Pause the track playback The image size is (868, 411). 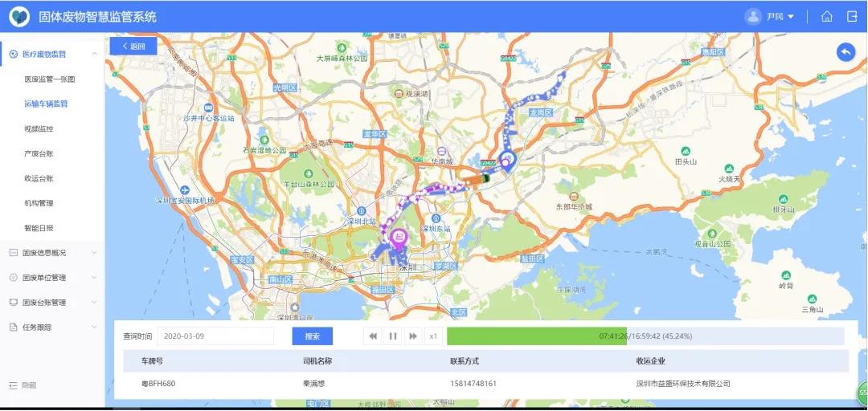pyautogui.click(x=393, y=336)
